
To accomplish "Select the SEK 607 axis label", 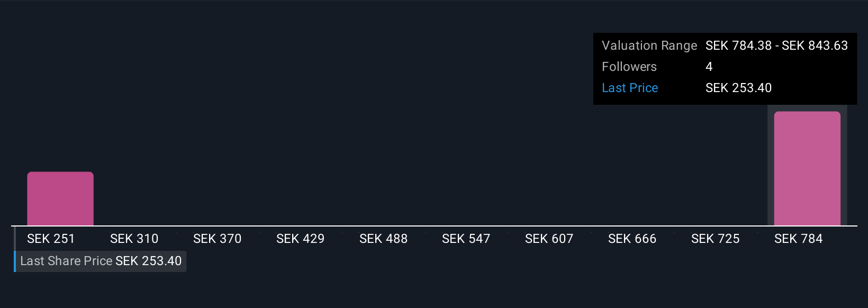I will tap(549, 239).
